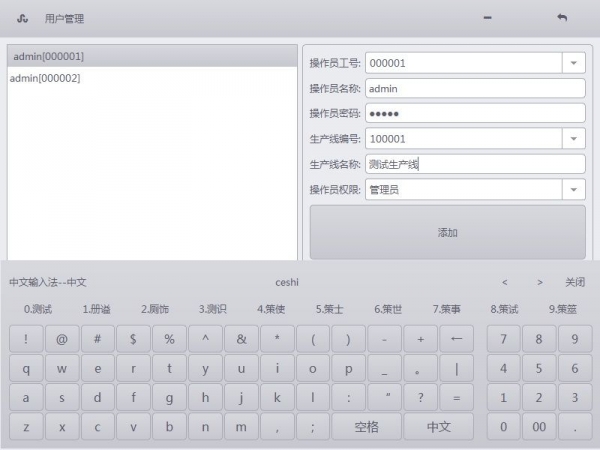Expand the 操作员权限 dropdown
This screenshot has width=600, height=450.
574,189
